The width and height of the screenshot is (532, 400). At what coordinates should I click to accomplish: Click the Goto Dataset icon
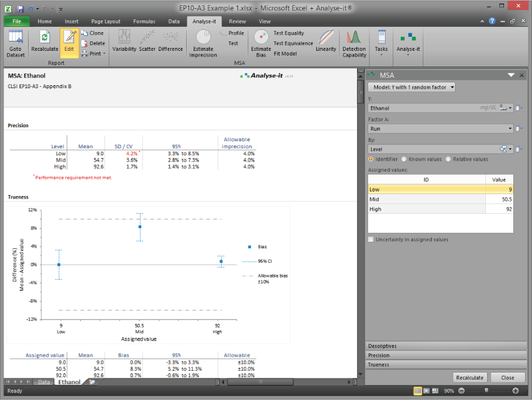point(15,43)
